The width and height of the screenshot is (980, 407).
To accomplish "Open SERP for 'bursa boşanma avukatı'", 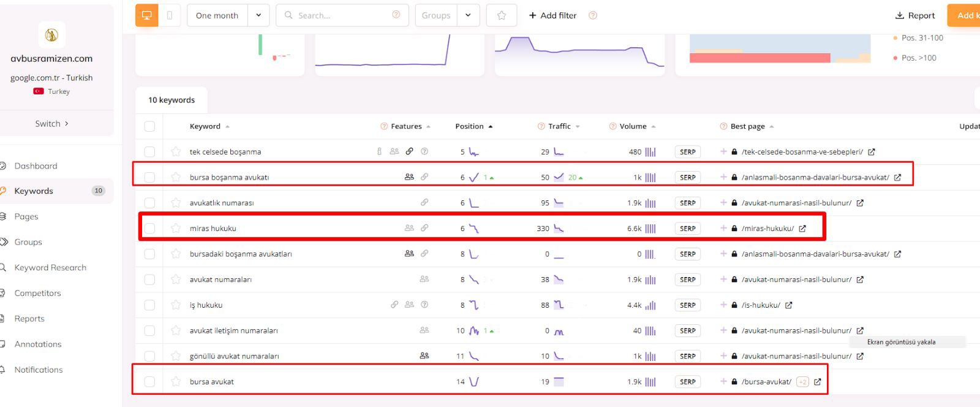I will [x=687, y=178].
